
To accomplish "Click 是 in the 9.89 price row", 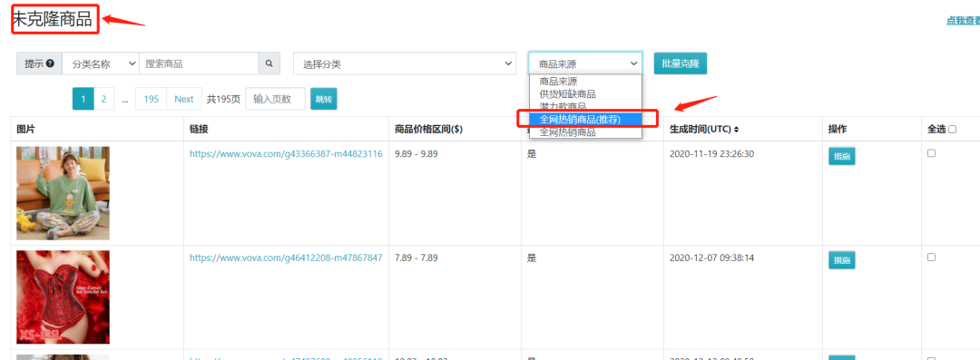I will 532,154.
